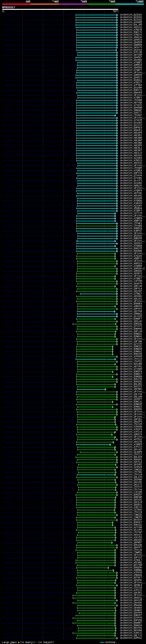This screenshot has height=644, width=146.
Task: Click the Large gaps legend text
Action: (x=28, y=642)
